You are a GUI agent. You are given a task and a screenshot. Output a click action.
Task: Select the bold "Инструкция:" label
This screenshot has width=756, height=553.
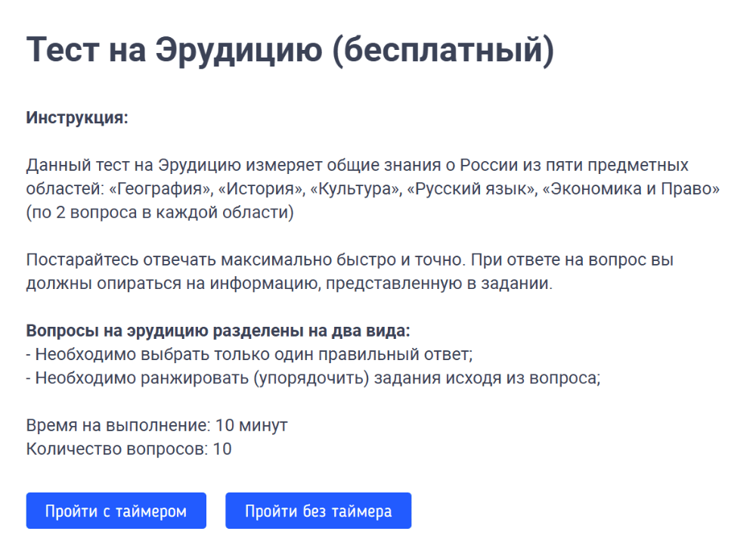[x=77, y=118]
